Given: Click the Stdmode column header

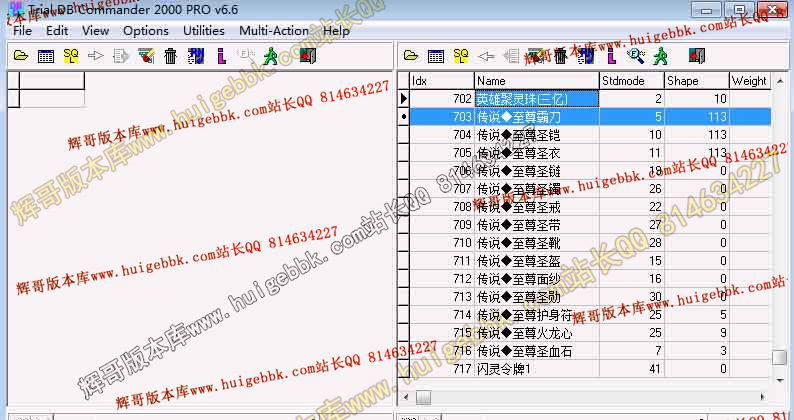Looking at the screenshot, I should (631, 81).
